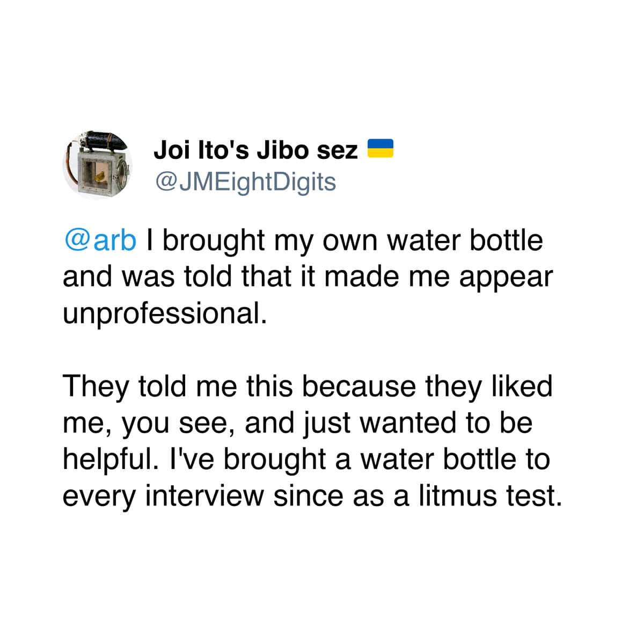Screen dimensions: 644x644
Task: Click the word "unprofessional." in the tweet
Action: point(164,313)
